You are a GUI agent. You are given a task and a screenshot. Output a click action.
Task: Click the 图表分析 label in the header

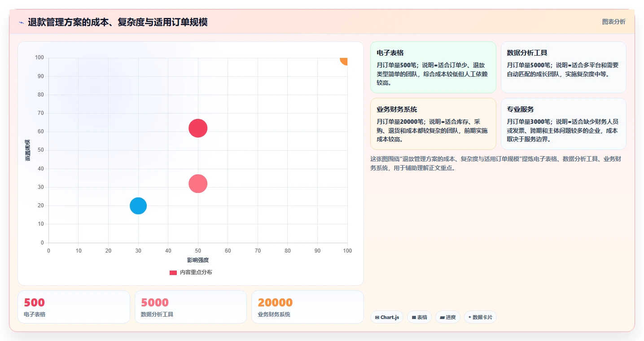click(x=613, y=22)
